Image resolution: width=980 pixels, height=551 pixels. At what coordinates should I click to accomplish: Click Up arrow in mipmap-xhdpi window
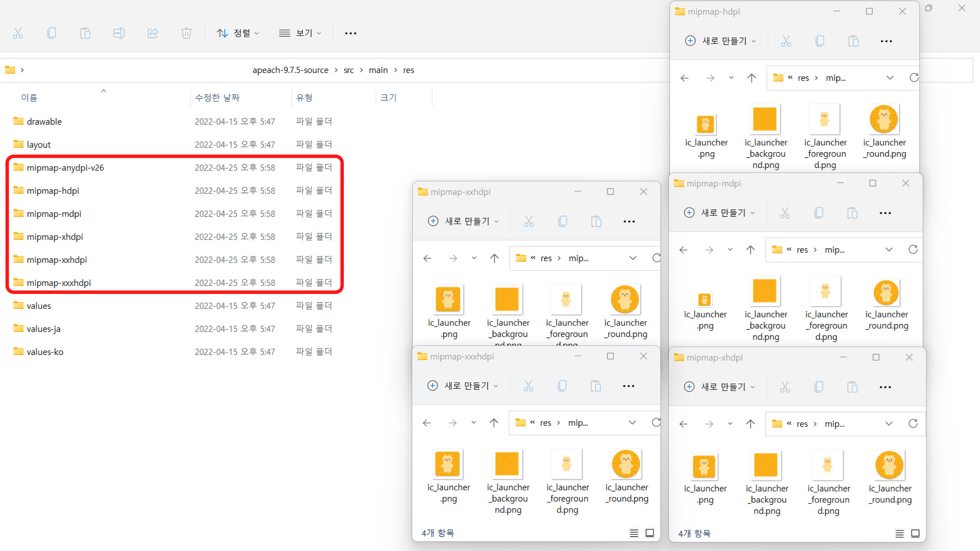click(750, 423)
